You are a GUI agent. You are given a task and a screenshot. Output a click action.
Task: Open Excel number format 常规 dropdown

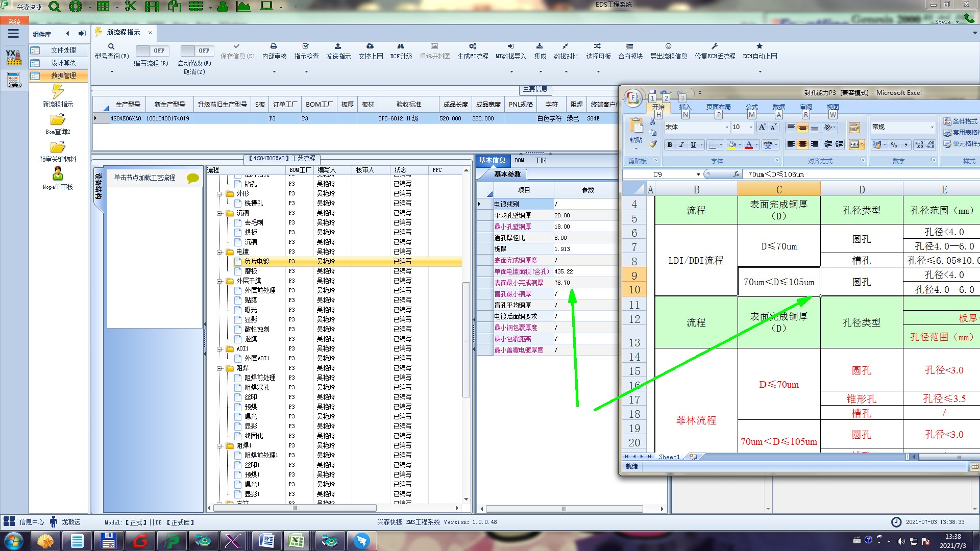(932, 127)
